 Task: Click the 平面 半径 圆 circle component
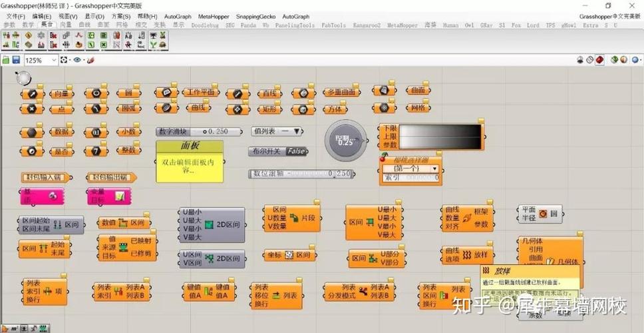click(540, 214)
